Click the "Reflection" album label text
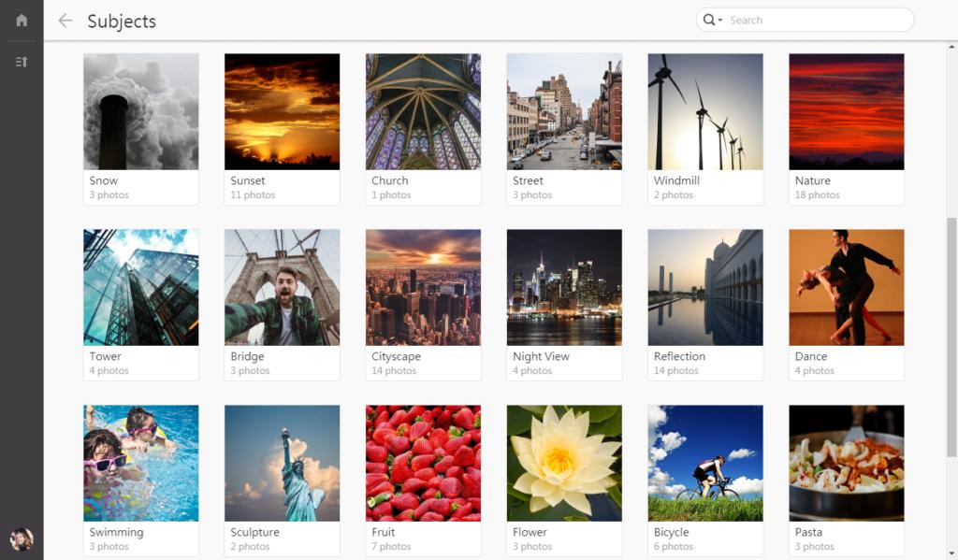958x560 pixels. 679,356
